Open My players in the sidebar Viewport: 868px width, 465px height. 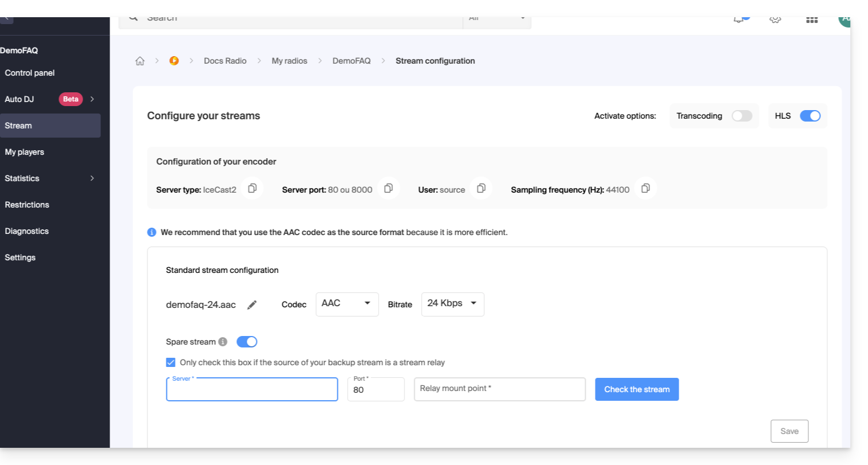click(x=25, y=152)
